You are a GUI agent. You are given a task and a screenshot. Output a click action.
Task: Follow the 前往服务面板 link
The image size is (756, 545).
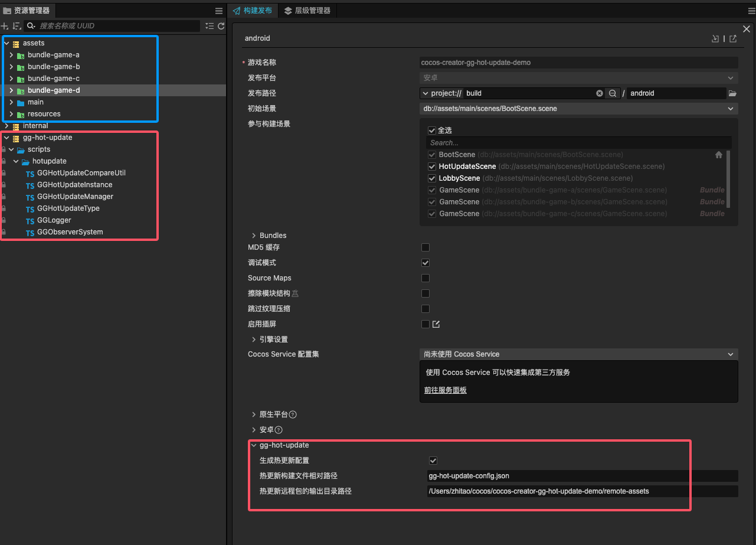[x=446, y=390]
